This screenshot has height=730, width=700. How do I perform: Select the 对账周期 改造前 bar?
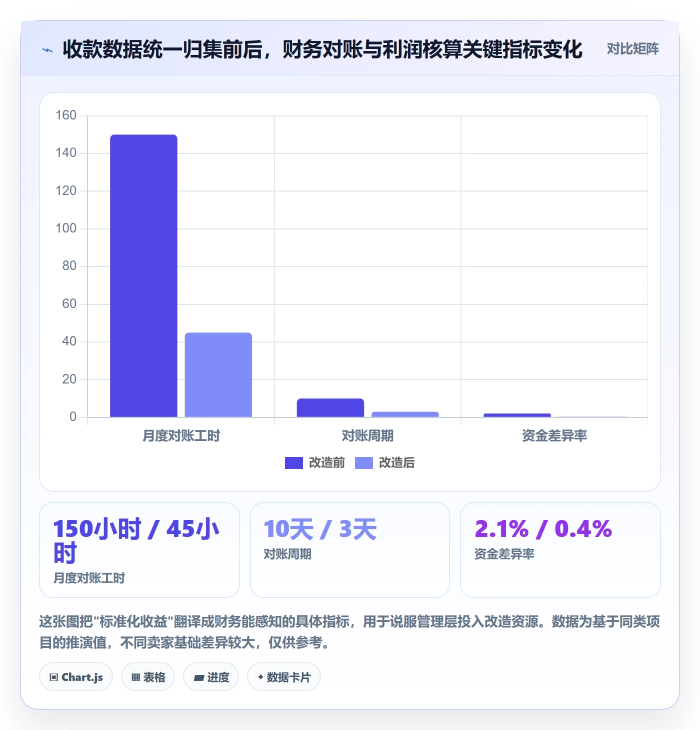click(x=330, y=407)
